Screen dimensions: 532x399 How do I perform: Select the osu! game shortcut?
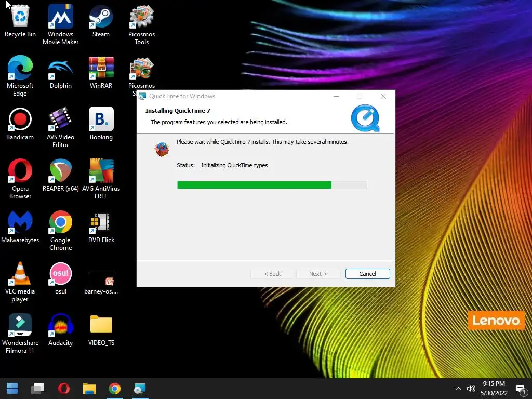tap(60, 278)
